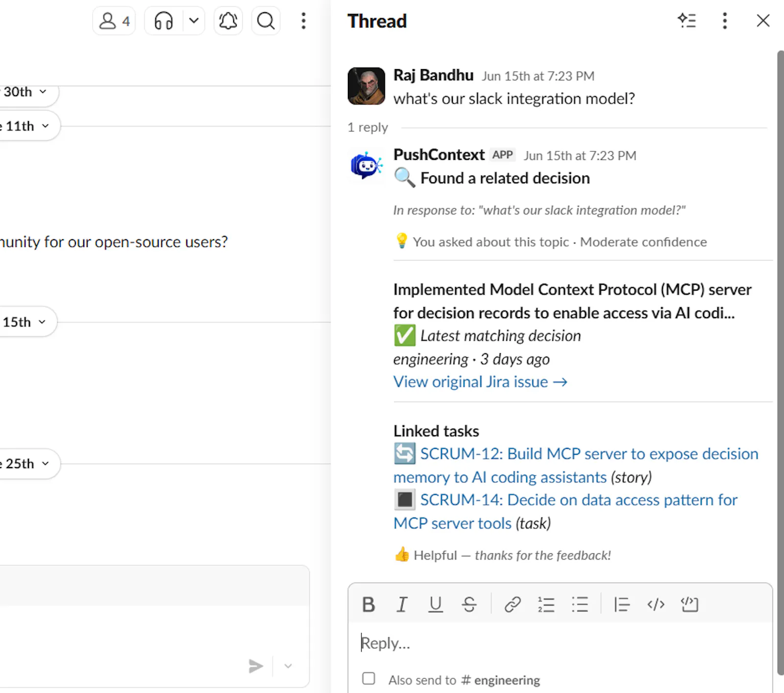784x693 pixels.
Task: Focus the Reply text field
Action: click(560, 643)
